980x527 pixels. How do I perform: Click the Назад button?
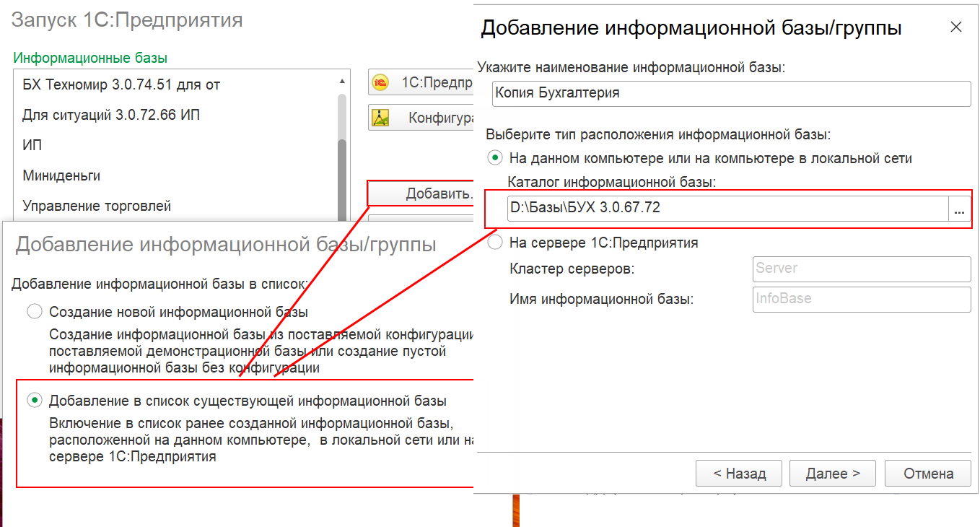(739, 474)
